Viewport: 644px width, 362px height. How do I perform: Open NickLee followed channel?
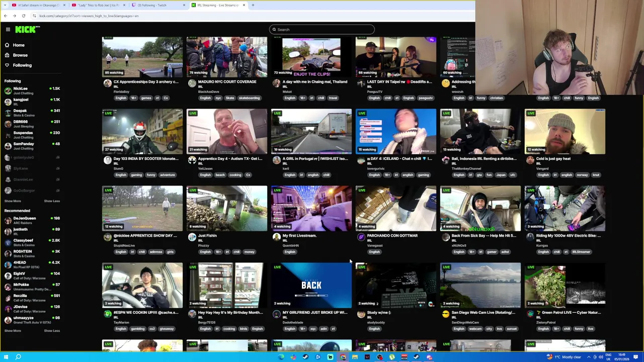coord(31,90)
